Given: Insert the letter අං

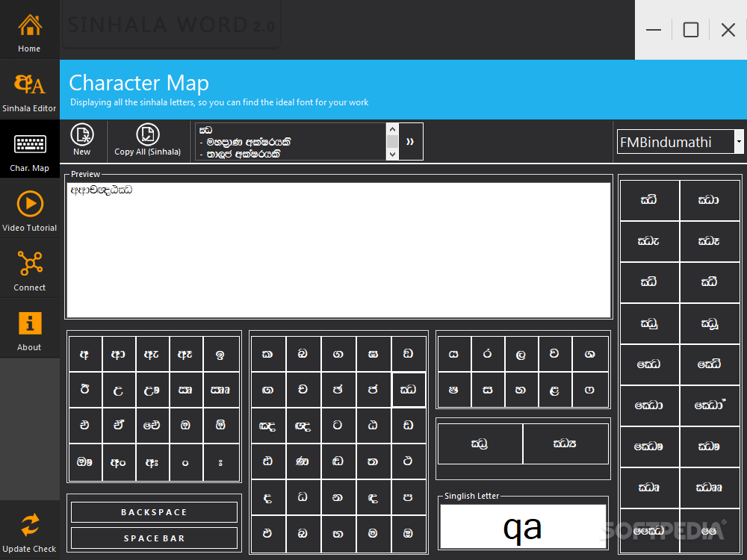Looking at the screenshot, I should (119, 462).
